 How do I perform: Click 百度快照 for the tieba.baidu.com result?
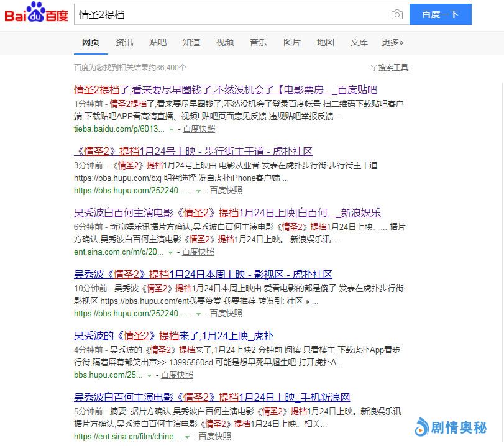199,129
